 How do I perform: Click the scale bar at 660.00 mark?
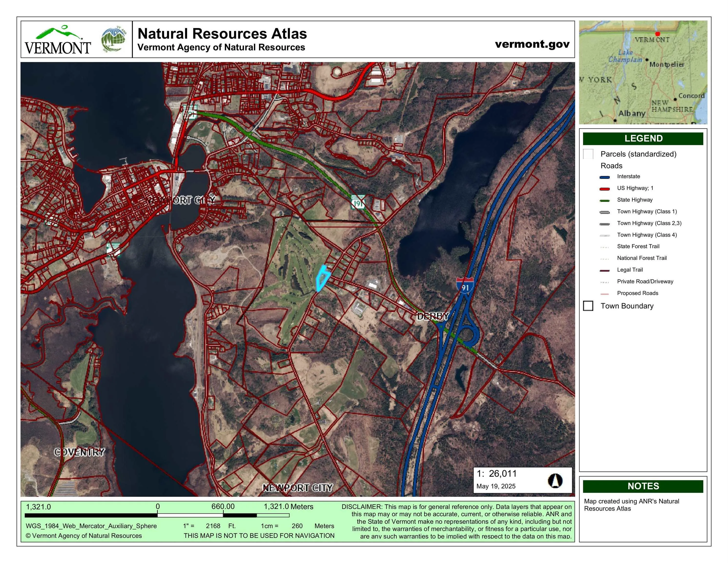click(x=223, y=515)
